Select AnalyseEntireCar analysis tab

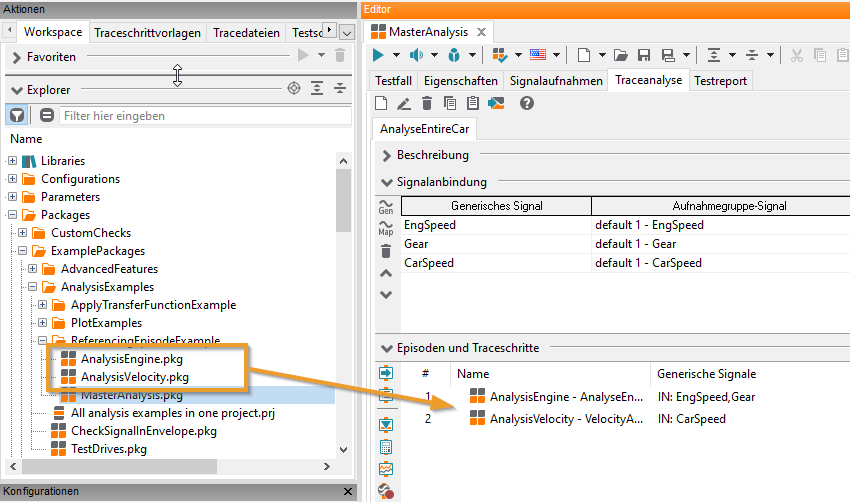point(424,129)
